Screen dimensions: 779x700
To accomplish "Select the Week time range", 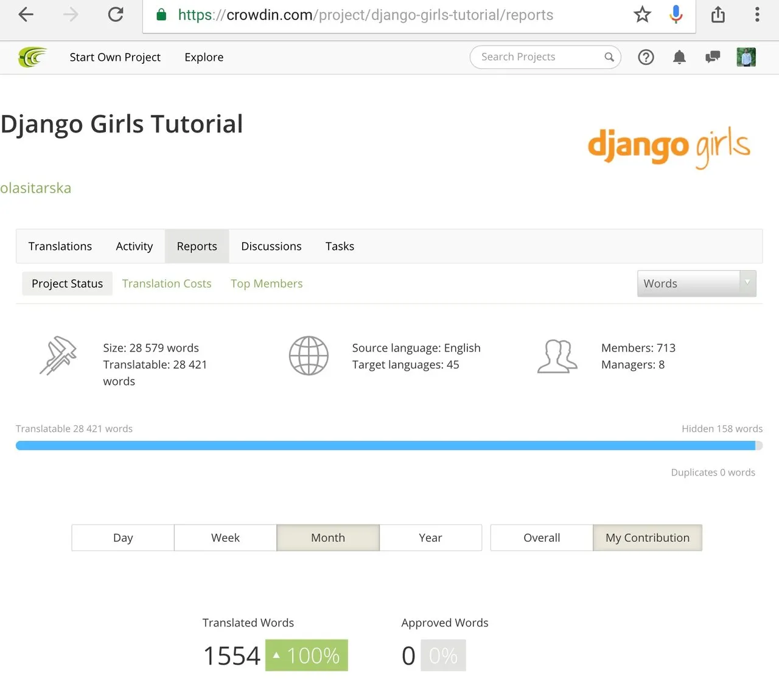I will (x=225, y=538).
